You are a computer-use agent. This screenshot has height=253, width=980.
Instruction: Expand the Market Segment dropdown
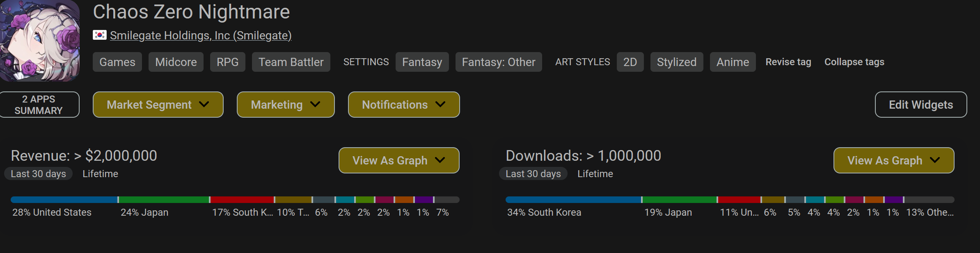158,105
